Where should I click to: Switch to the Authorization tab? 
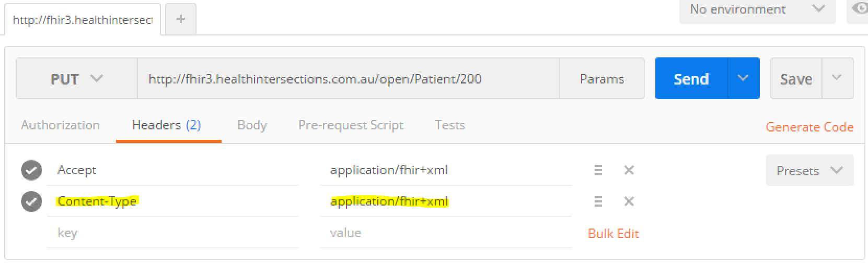[61, 125]
